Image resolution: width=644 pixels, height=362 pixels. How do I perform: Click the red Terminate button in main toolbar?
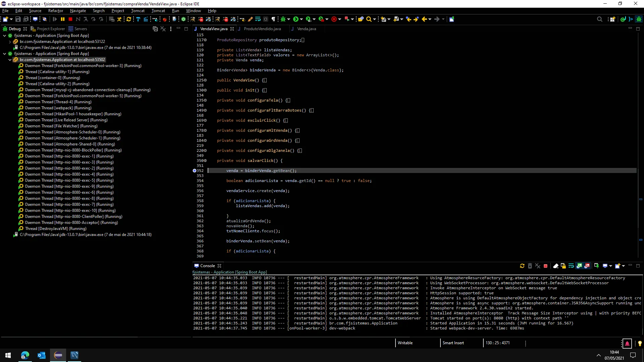click(x=70, y=19)
